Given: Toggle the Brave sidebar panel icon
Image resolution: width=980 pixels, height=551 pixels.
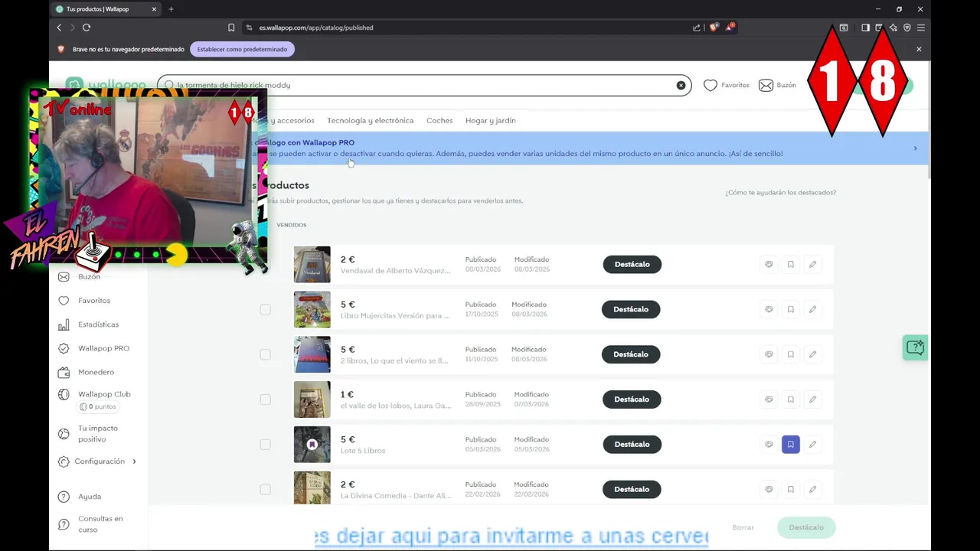Looking at the screenshot, I should [x=865, y=28].
